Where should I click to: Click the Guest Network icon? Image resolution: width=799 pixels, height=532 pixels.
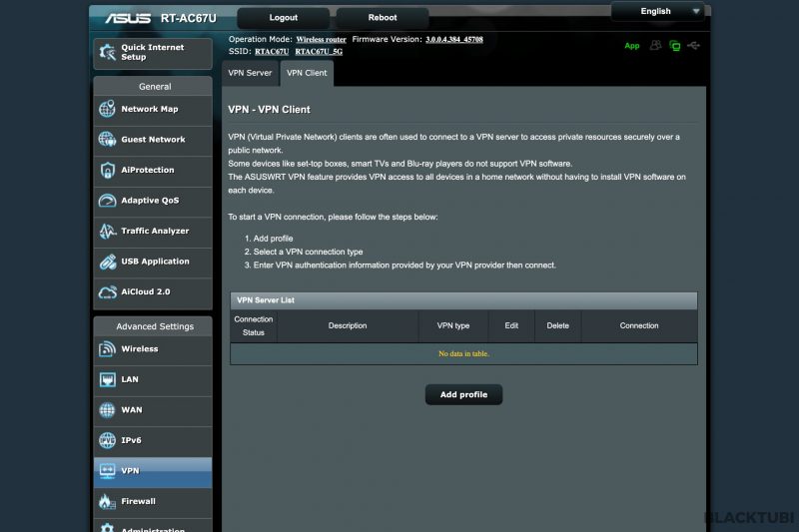(108, 139)
